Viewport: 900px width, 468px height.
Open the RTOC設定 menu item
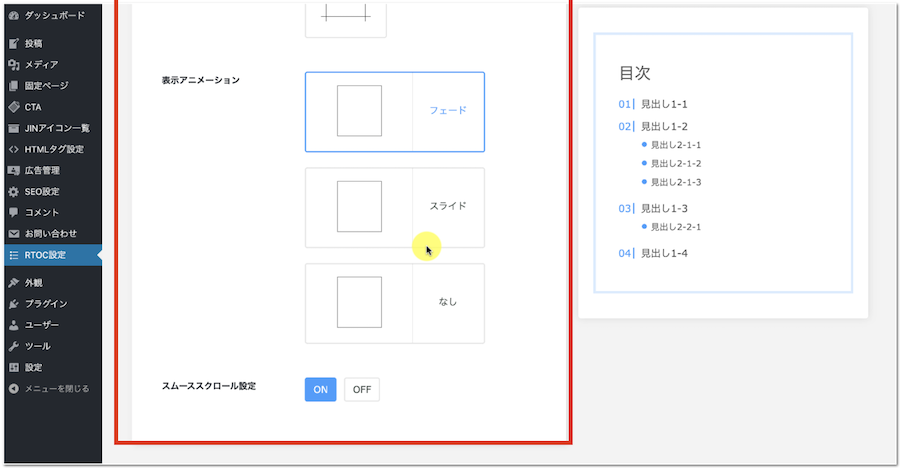point(45,255)
